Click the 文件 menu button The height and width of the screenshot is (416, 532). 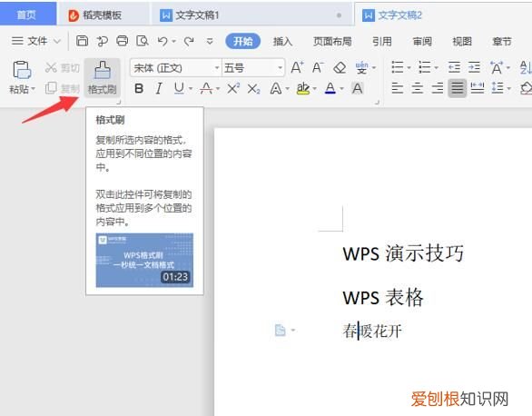coord(35,41)
